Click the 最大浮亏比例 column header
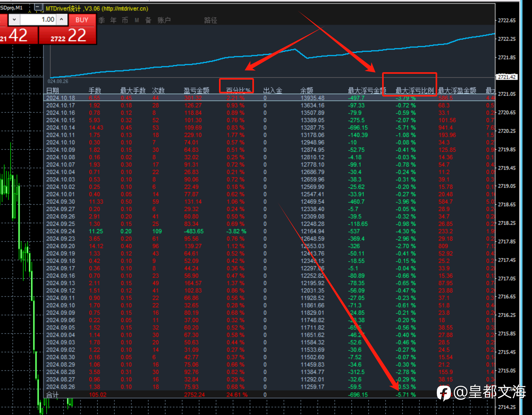This screenshot has height=415, width=532. tap(414, 90)
